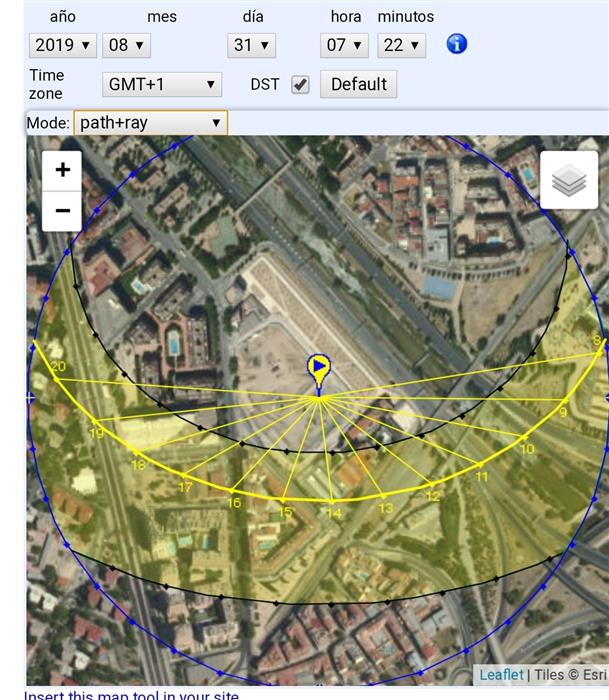Open the año 2019 dropdown
Screen dimensions: 609x700
63,45
